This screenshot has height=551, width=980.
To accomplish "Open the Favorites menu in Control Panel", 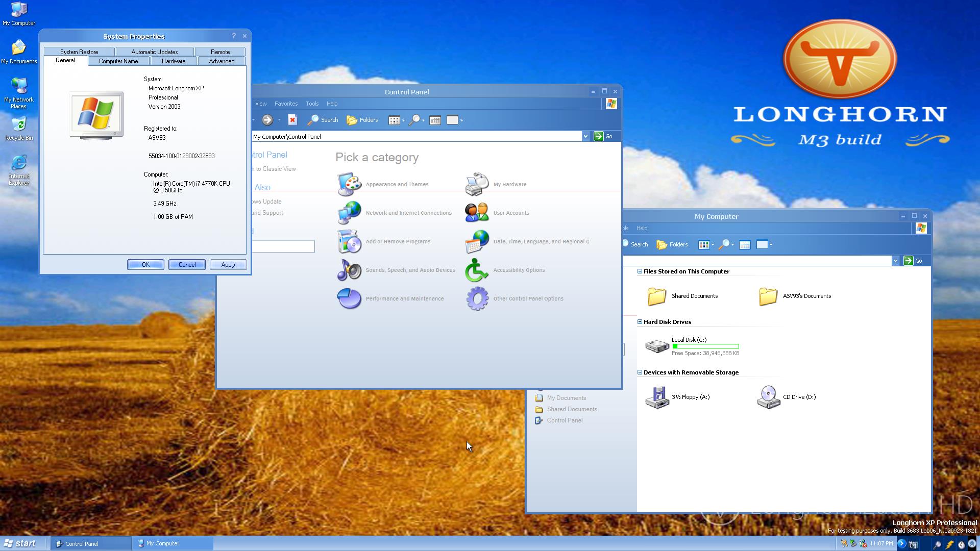I will coord(286,104).
